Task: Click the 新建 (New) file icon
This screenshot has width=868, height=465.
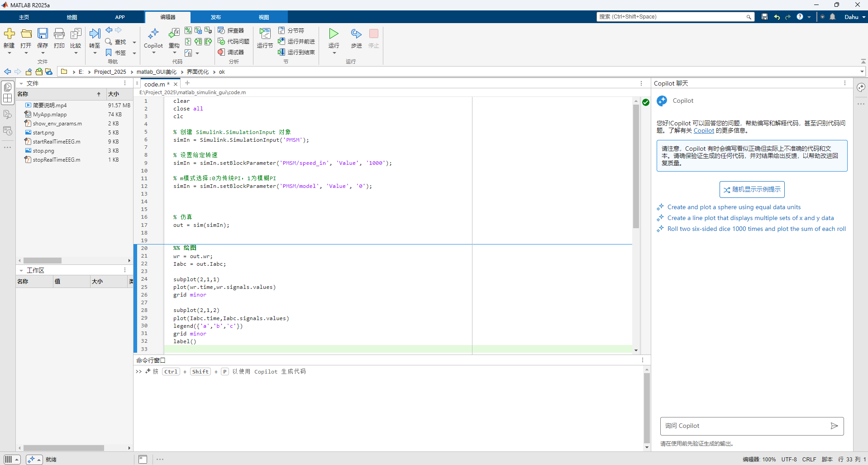Action: (9, 34)
